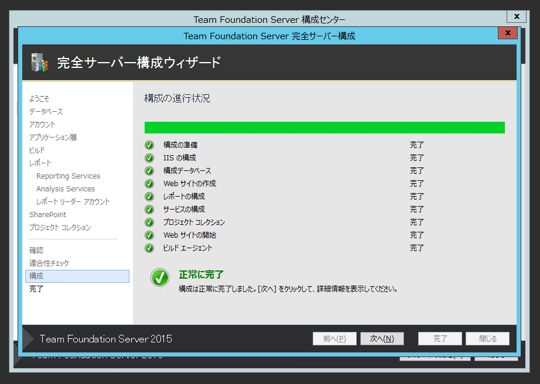Viewport: 540px width, 384px height.
Task: Click 完了 status of IIS の構成 row
Action: pyautogui.click(x=417, y=158)
